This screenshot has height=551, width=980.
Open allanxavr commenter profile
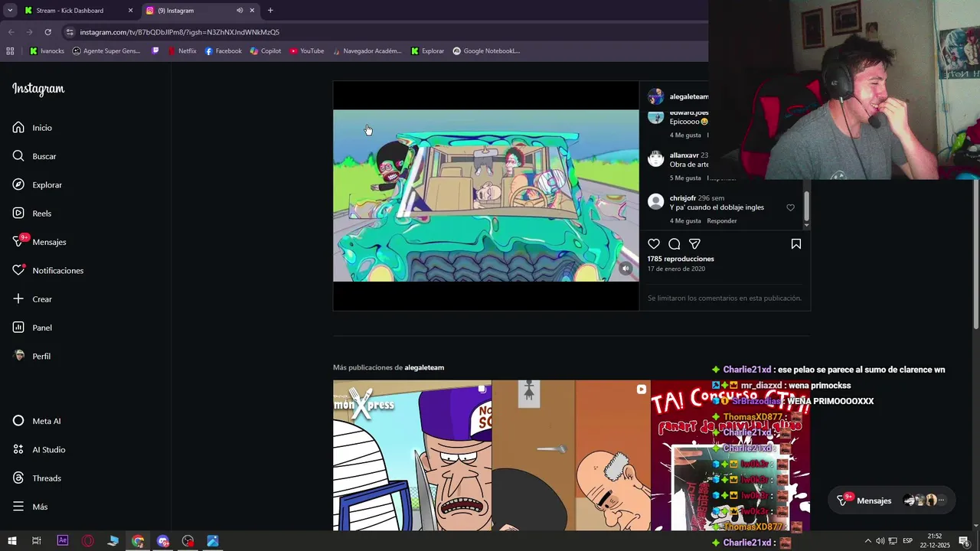click(684, 155)
